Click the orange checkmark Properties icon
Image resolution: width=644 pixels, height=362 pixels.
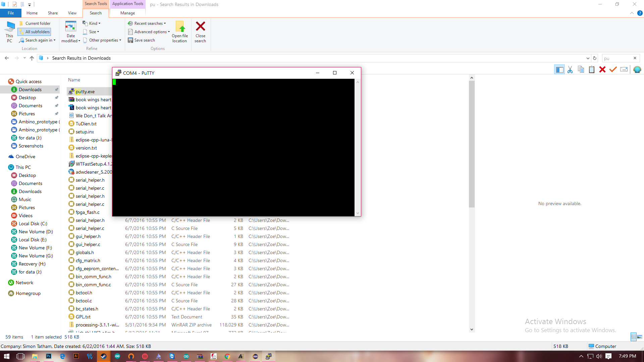613,69
